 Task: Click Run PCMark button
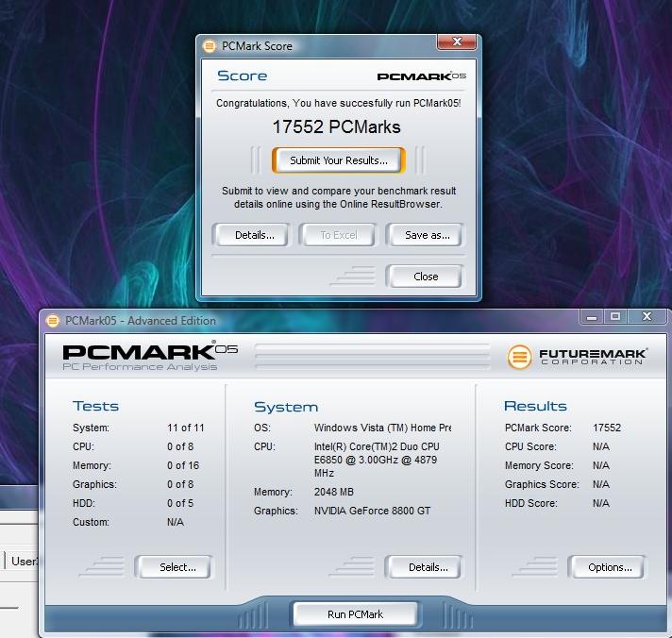(355, 614)
